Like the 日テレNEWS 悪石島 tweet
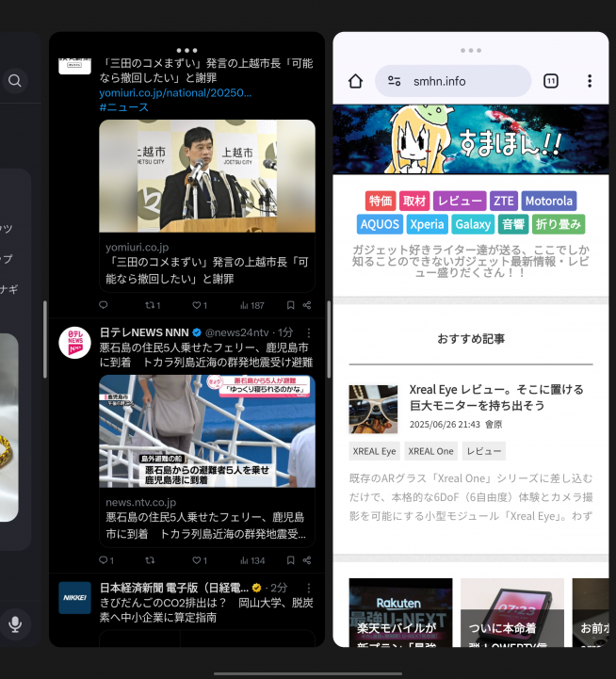The height and width of the screenshot is (679, 616). coord(200,560)
